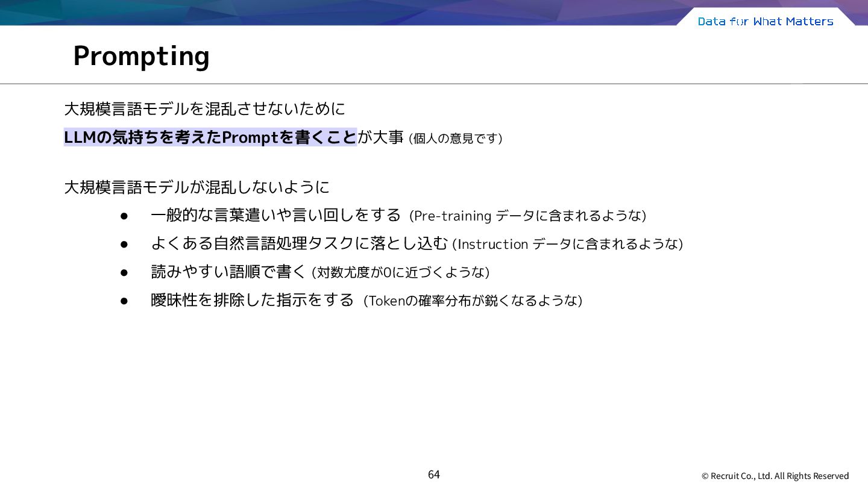The height and width of the screenshot is (488, 868).
Task: Click the highlighted text "LLMの気持ちを考えたPromptを書くこと"
Action: [x=210, y=137]
